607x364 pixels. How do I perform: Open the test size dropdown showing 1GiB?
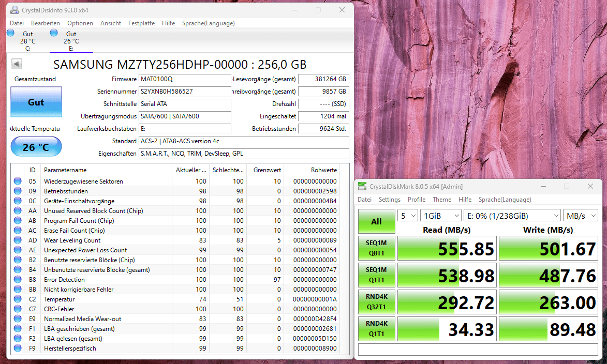click(x=441, y=216)
